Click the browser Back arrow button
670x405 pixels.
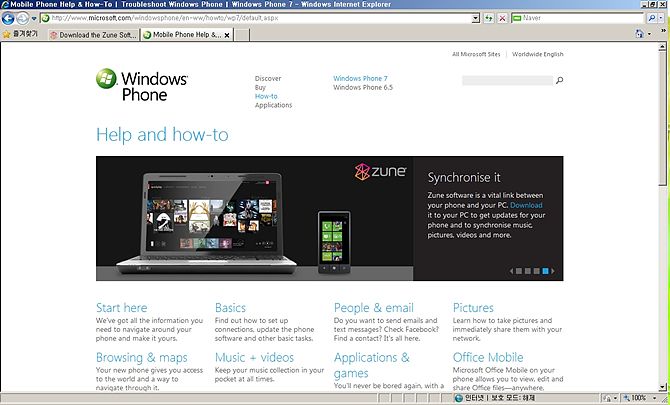[8, 18]
